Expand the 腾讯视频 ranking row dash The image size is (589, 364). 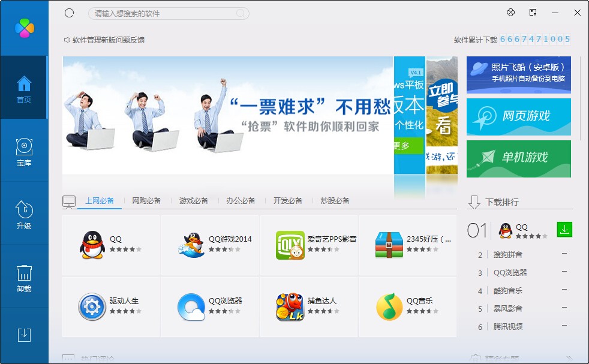click(564, 326)
